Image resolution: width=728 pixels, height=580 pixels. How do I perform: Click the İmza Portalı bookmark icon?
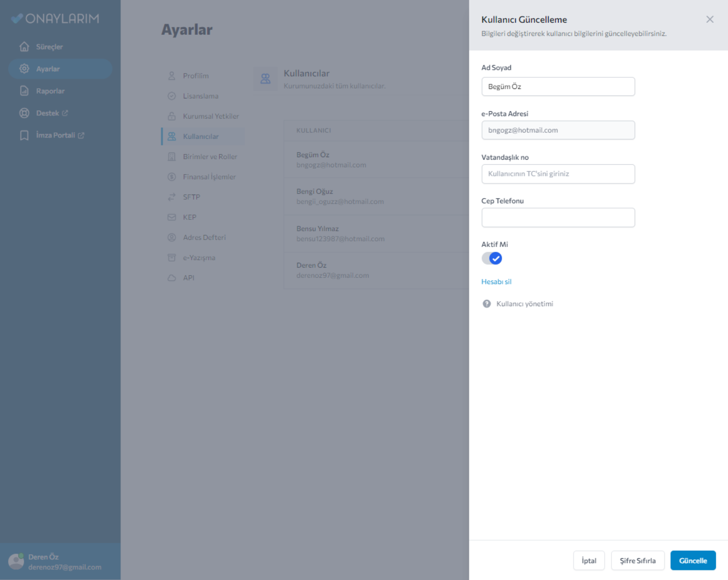coord(24,135)
